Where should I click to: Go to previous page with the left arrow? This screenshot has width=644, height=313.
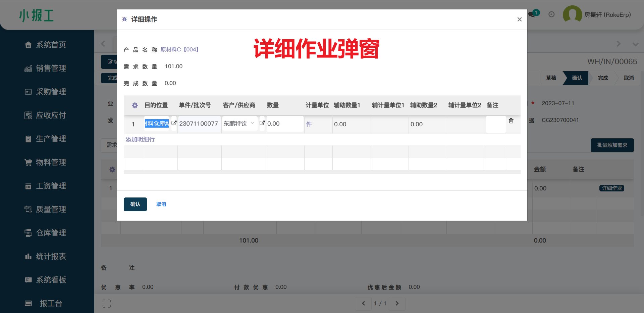363,303
